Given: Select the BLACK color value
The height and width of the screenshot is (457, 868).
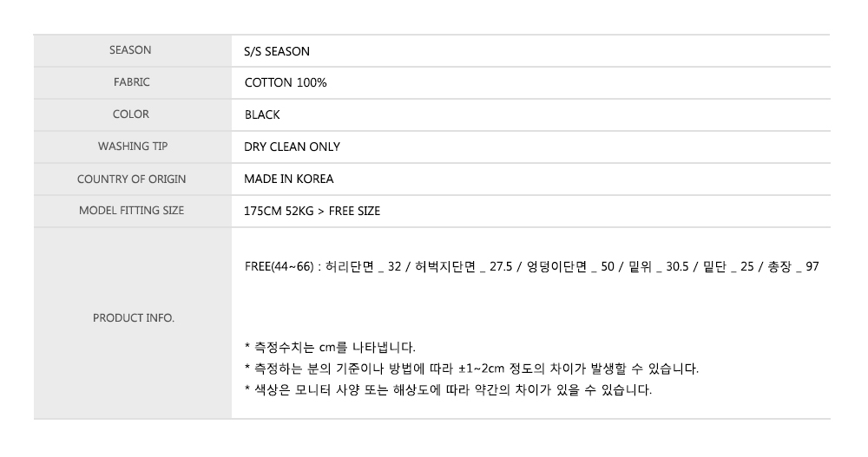Looking at the screenshot, I should tap(262, 114).
